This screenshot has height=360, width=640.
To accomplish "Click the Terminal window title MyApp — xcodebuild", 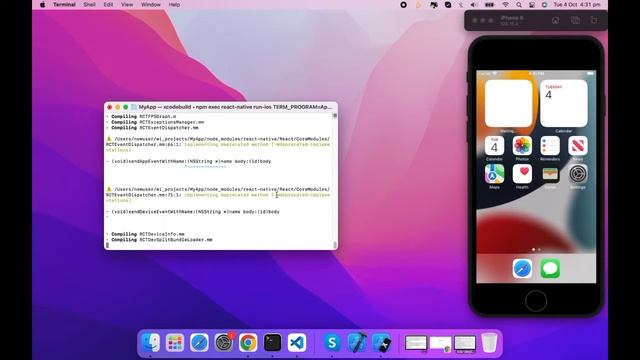I will [x=235, y=107].
